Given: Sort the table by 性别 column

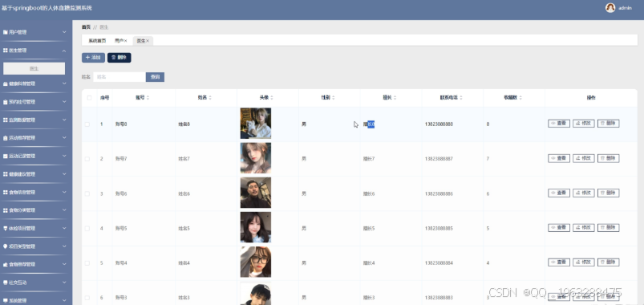Looking at the screenshot, I should point(334,98).
